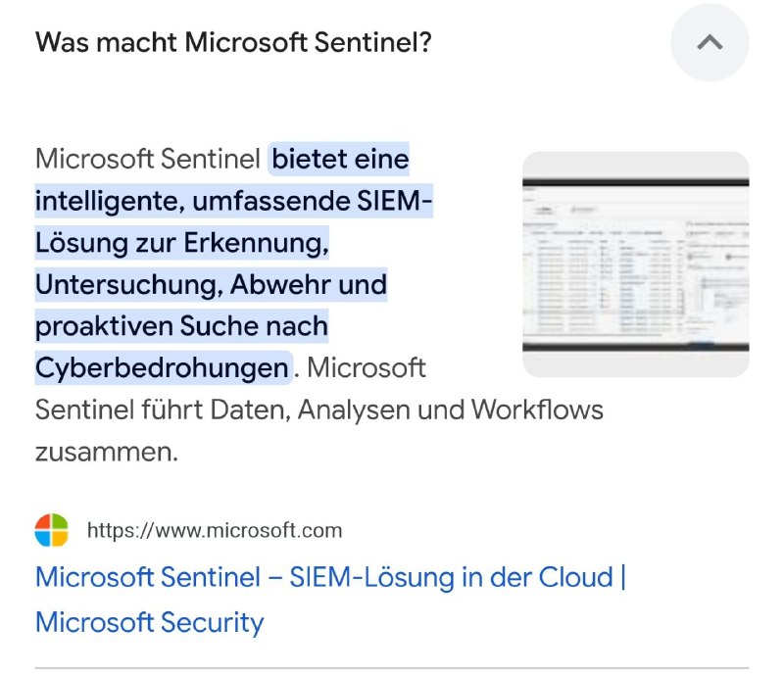Open 'Microsoft Sentinel – SIEM-Lösung in der Cloud' link
The width and height of the screenshot is (784, 674).
pyautogui.click(x=324, y=577)
